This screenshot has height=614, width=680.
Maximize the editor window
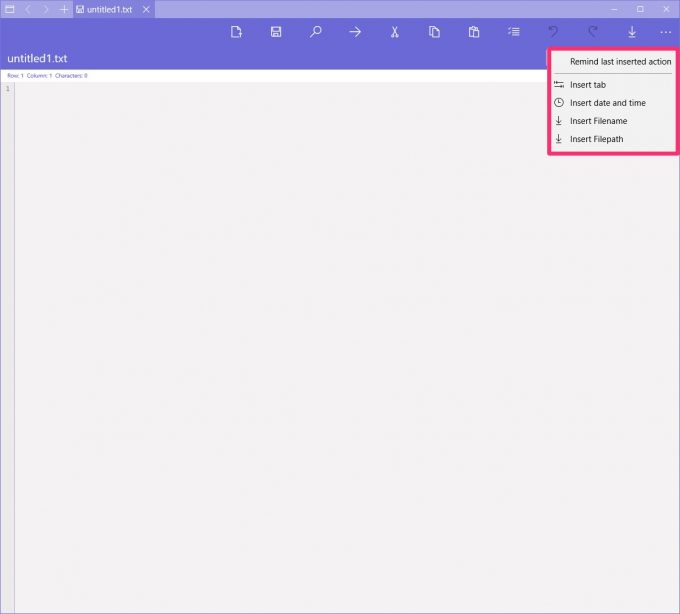(x=640, y=9)
